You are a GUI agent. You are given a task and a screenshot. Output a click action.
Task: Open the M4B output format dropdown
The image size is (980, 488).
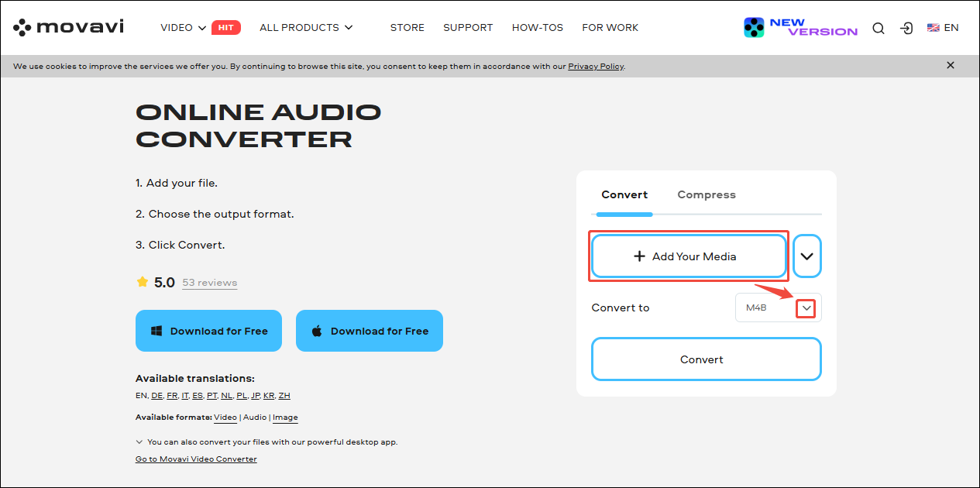(806, 308)
